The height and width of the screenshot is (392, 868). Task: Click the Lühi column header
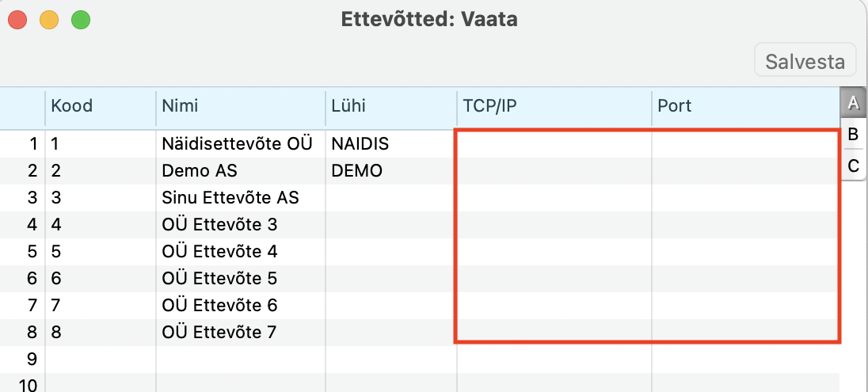click(348, 106)
